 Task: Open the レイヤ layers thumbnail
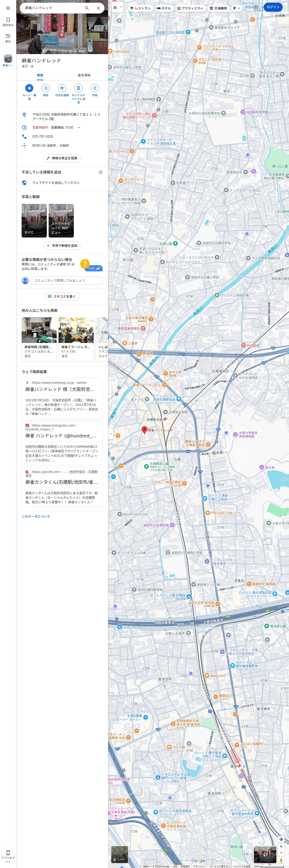(x=120, y=854)
